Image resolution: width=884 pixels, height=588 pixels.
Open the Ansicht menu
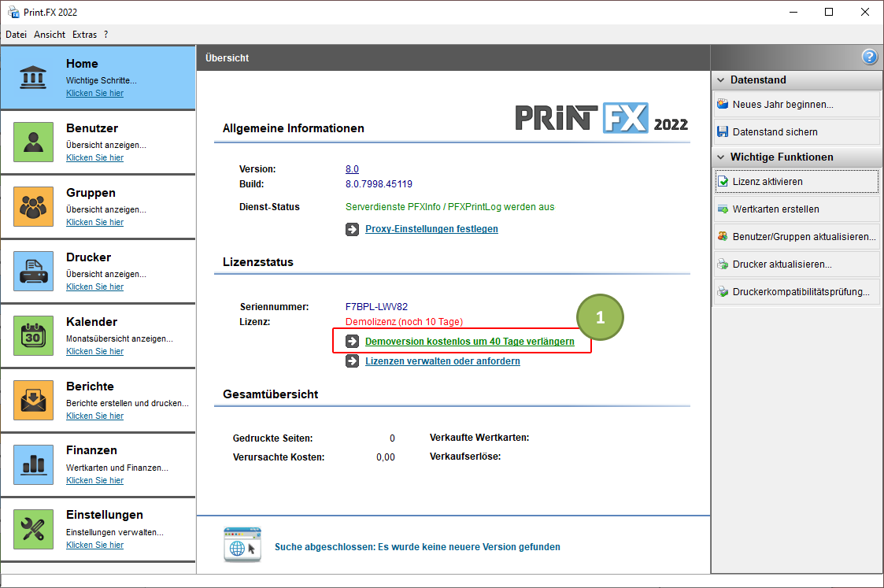click(x=50, y=35)
